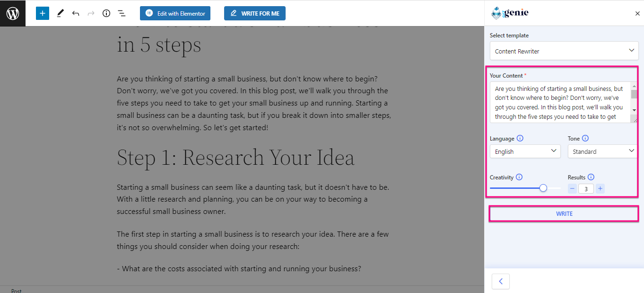Open the English language dropdown

[x=525, y=151]
